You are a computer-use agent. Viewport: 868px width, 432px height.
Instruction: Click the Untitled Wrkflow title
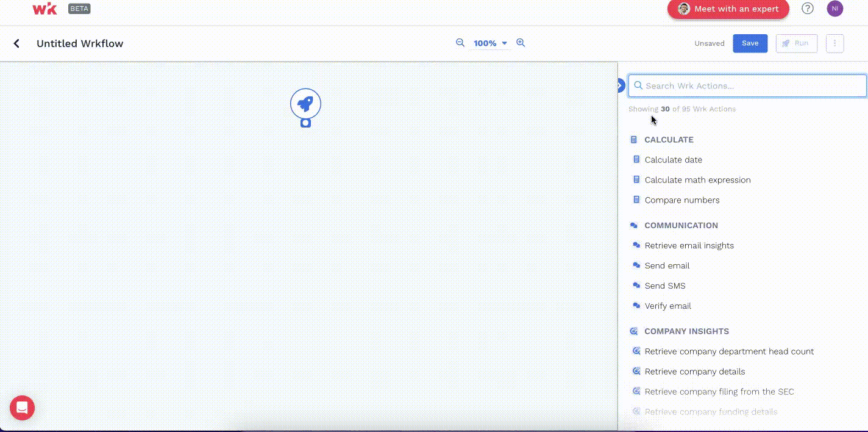(80, 43)
